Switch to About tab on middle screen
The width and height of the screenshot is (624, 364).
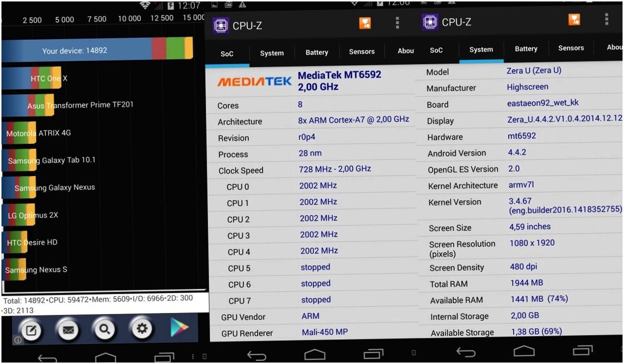[x=405, y=51]
